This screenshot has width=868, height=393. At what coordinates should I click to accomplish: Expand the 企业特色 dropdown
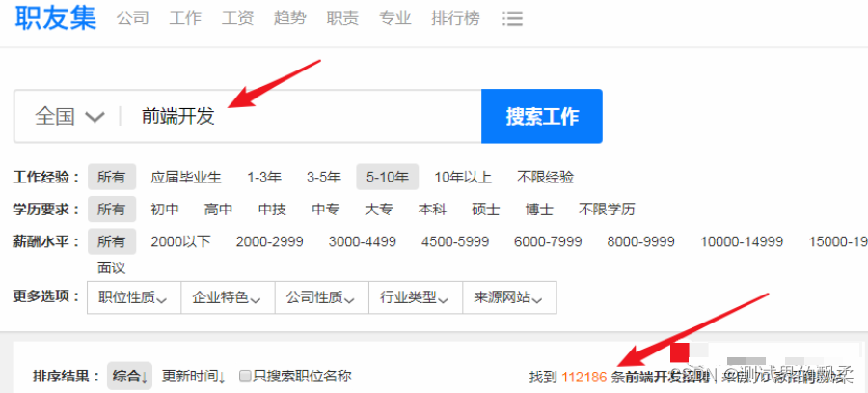[x=228, y=297]
